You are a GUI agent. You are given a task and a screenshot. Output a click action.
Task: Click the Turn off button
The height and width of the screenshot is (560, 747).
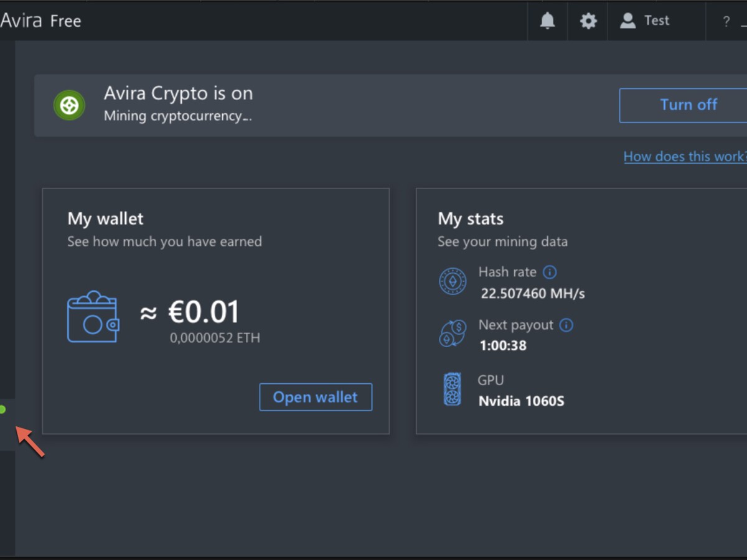coord(688,105)
